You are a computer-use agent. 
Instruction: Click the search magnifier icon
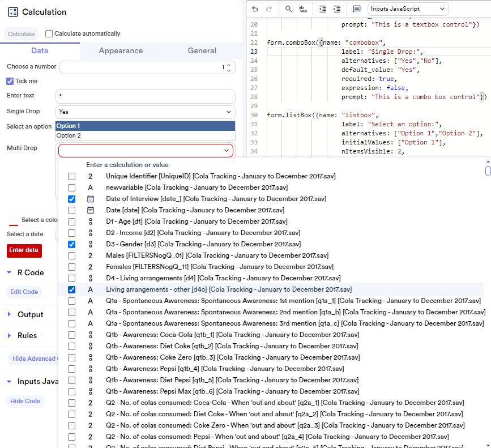coord(289,9)
